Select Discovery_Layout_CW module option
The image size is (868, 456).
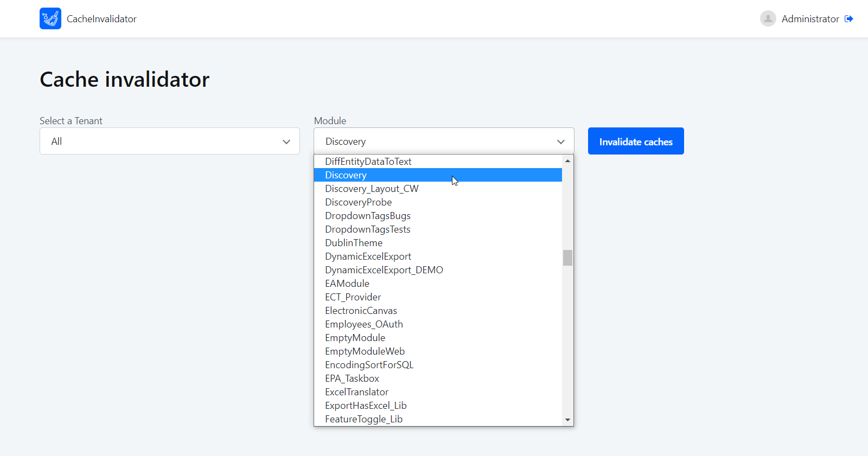[x=438, y=189]
